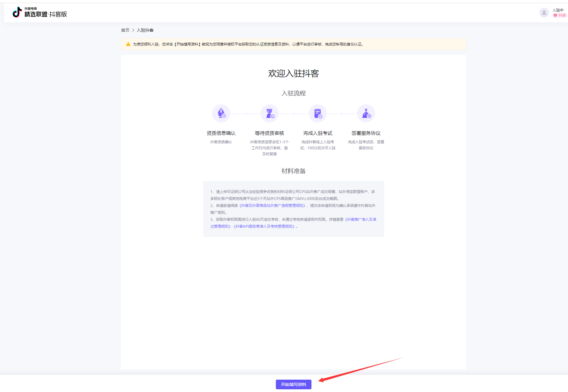The image size is (568, 392).
Task: Click the 入驻中 status text
Action: pyautogui.click(x=558, y=10)
